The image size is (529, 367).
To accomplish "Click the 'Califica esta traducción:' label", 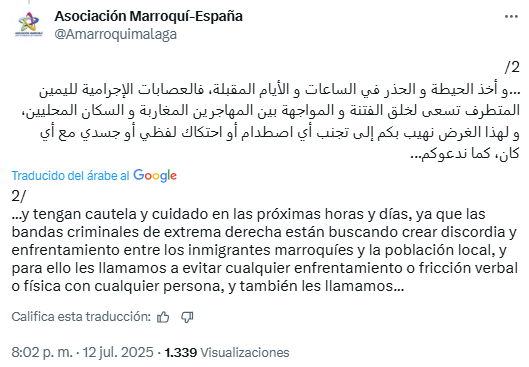I will (x=81, y=317).
